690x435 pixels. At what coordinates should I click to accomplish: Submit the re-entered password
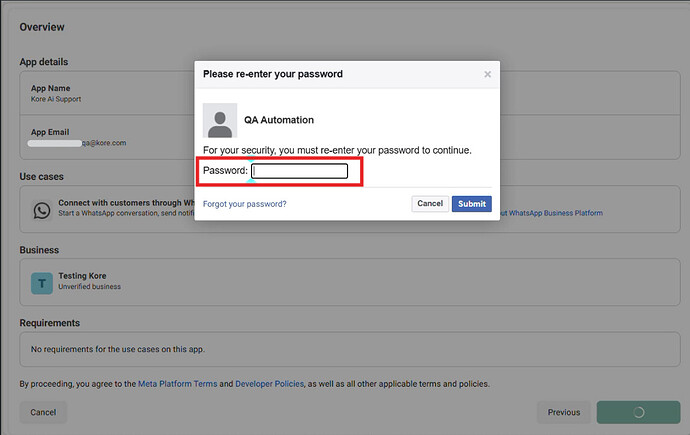click(x=471, y=204)
